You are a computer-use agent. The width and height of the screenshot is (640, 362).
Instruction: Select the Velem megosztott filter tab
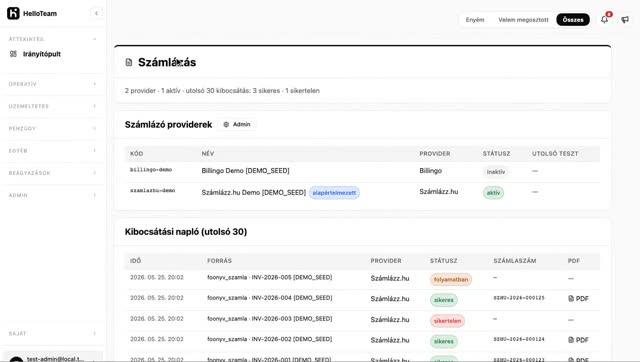click(x=523, y=20)
